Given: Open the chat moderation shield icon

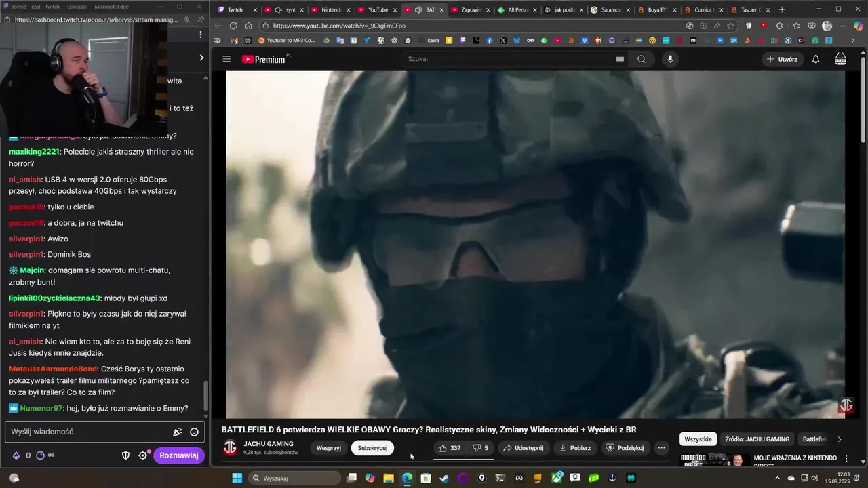Looking at the screenshot, I should tap(125, 455).
